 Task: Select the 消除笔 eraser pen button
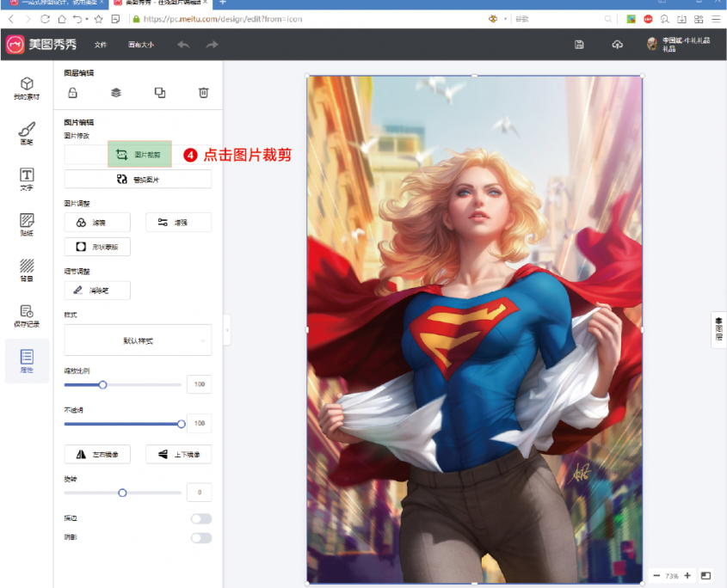pyautogui.click(x=97, y=291)
